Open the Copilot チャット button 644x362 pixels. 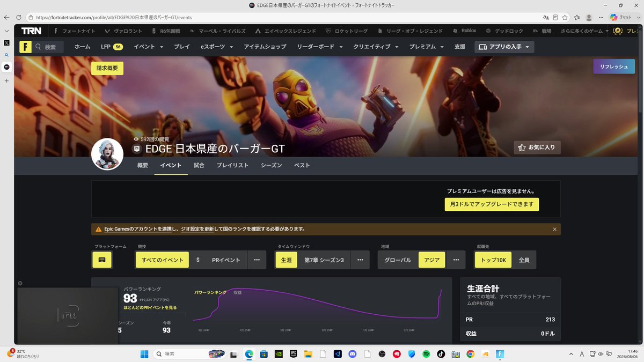620,17
